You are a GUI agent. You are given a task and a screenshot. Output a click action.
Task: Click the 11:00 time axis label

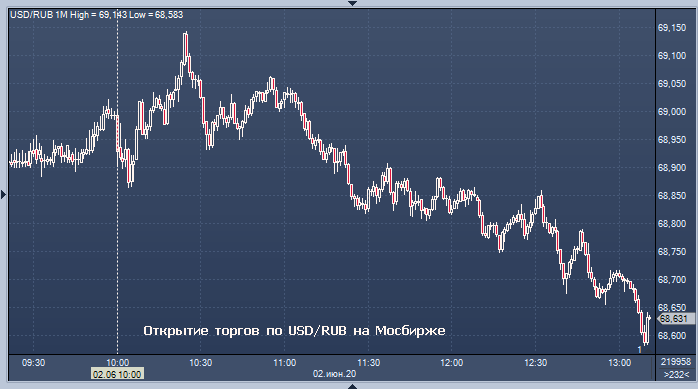click(284, 363)
